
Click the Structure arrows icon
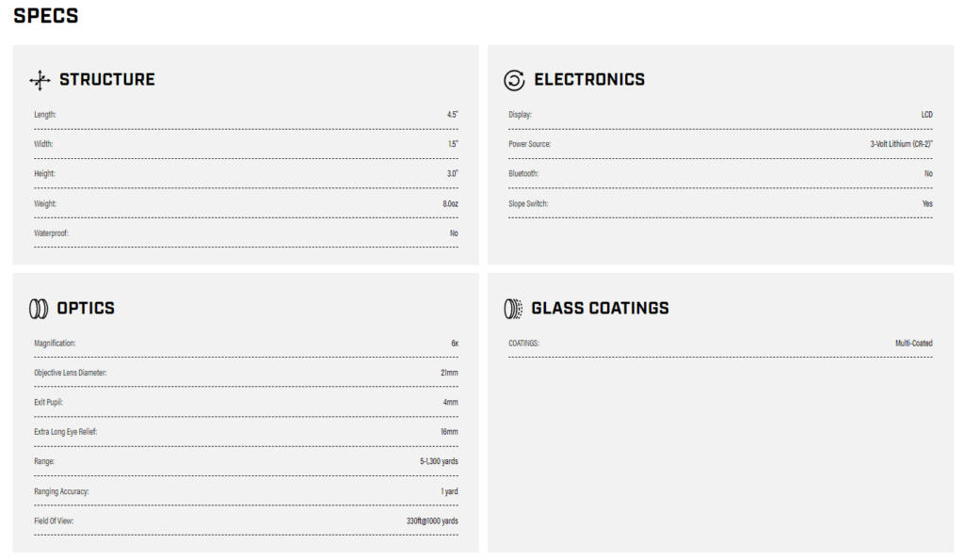(40, 81)
